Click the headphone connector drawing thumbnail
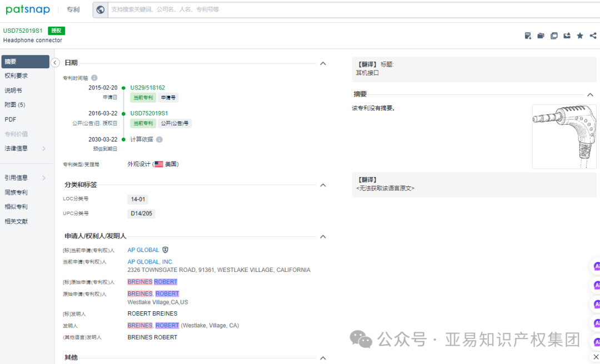 [x=564, y=136]
